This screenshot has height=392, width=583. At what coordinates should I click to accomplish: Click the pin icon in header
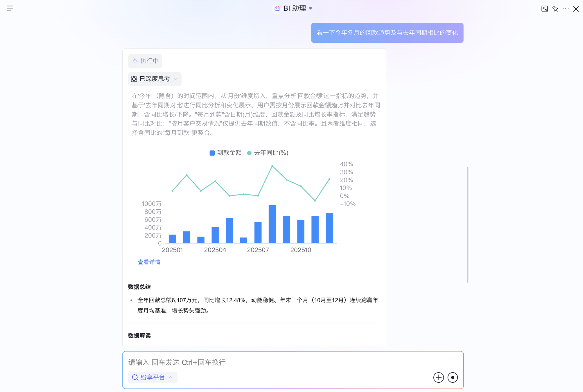(555, 9)
